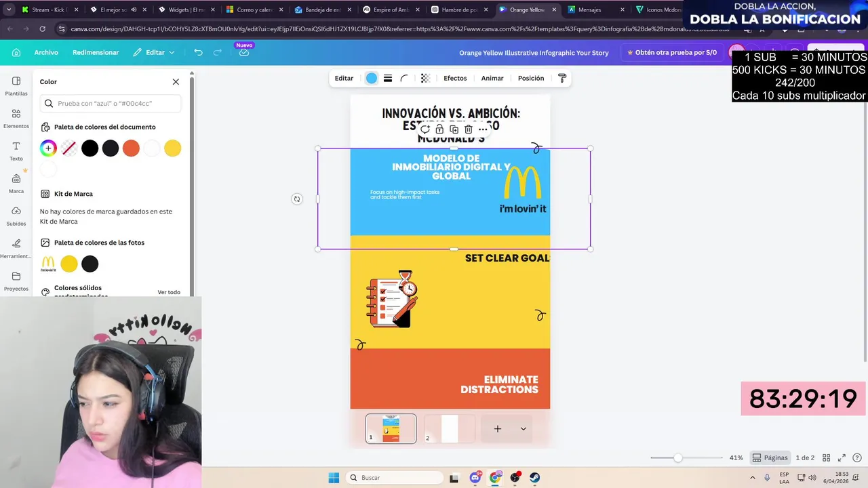Toggle the Páginas thumbnails button
Viewport: 868px width, 488px height.
tap(770, 457)
